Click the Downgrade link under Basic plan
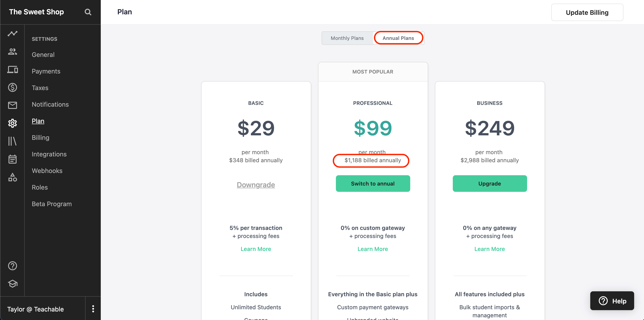Viewport: 644px width, 320px height. [256, 185]
